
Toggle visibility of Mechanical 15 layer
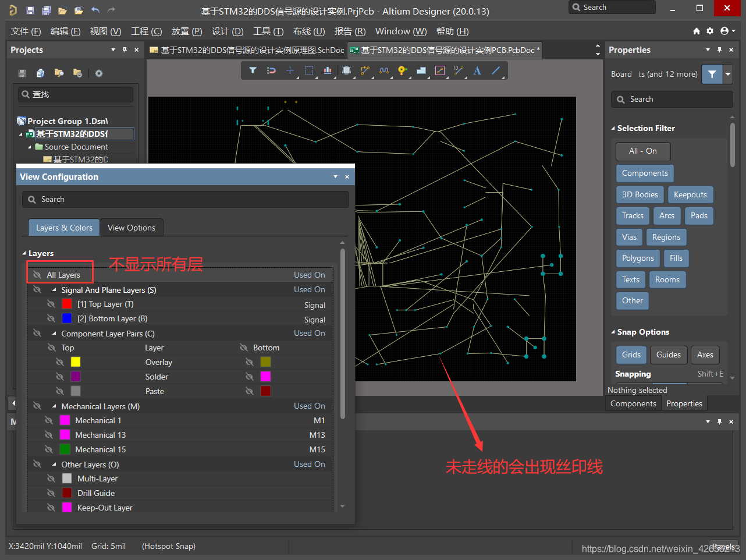[x=49, y=449]
